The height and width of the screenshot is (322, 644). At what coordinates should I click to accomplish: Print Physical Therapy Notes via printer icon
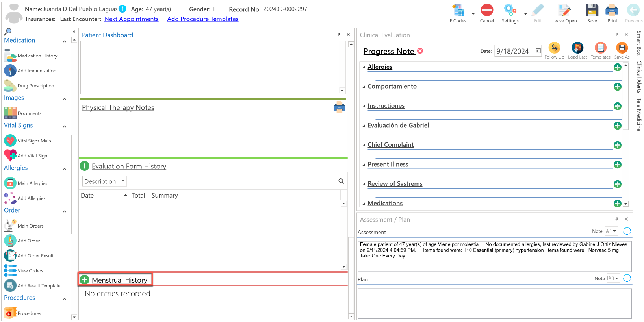tap(339, 107)
